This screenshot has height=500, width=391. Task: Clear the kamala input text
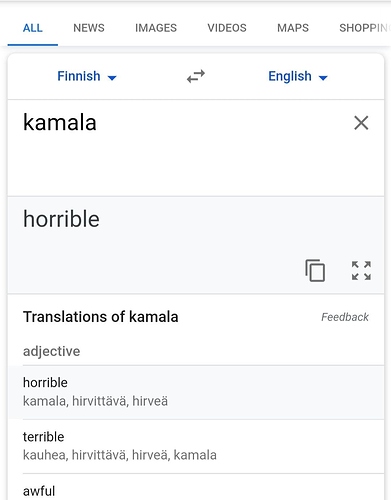pyautogui.click(x=361, y=123)
